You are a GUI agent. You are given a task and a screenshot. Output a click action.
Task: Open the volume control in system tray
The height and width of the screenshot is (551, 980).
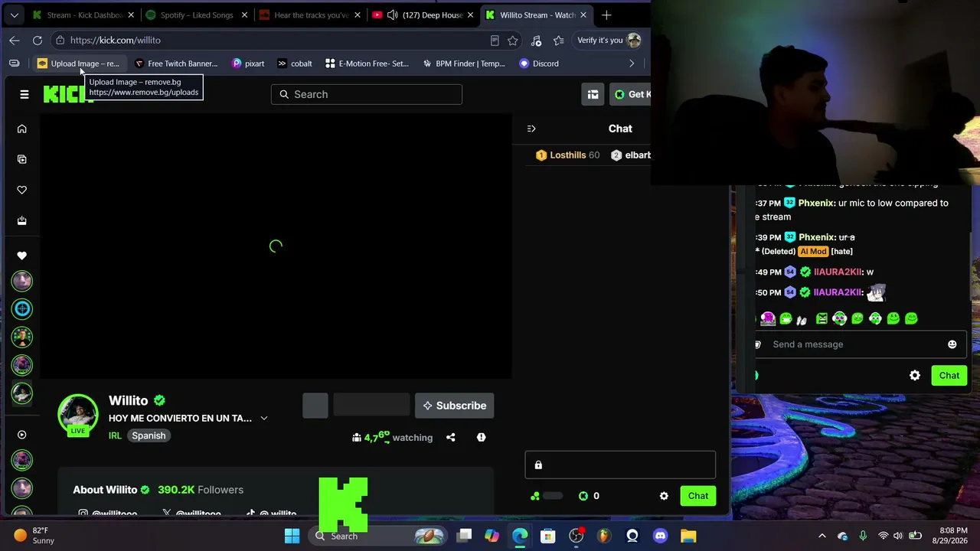[897, 536]
